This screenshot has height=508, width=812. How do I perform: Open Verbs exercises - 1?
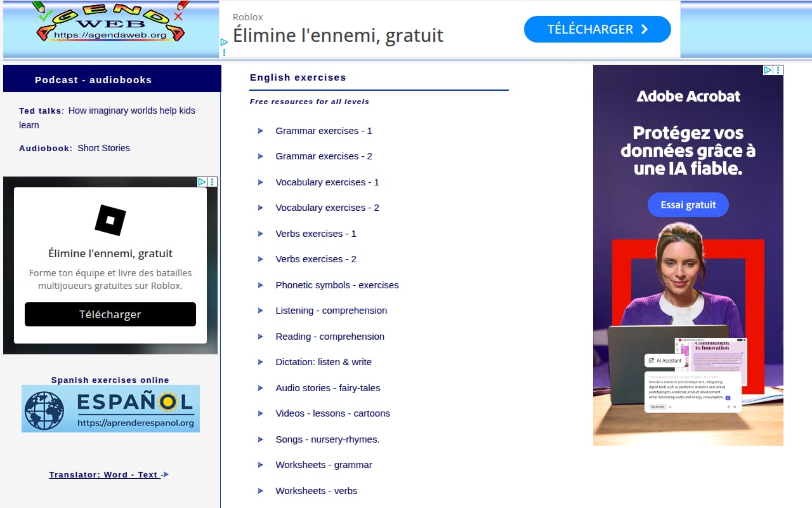316,234
